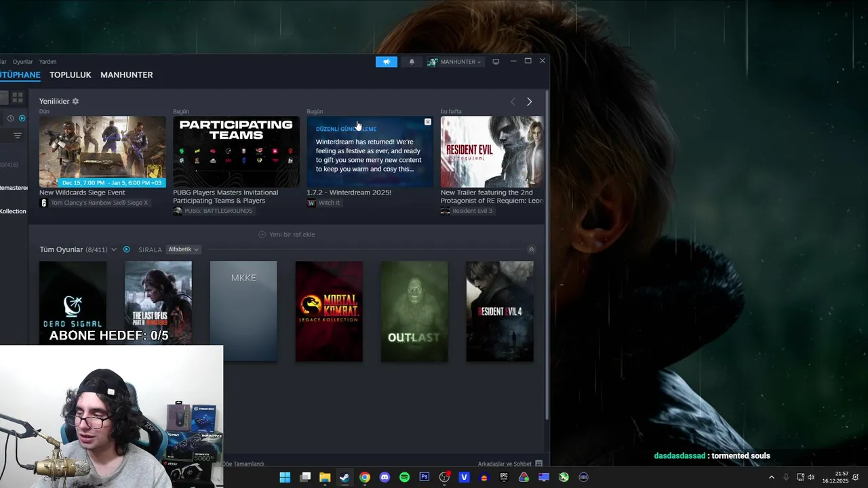The image size is (868, 488).
Task: Open Arkadaşlar ve Sohbet
Action: tap(510, 464)
